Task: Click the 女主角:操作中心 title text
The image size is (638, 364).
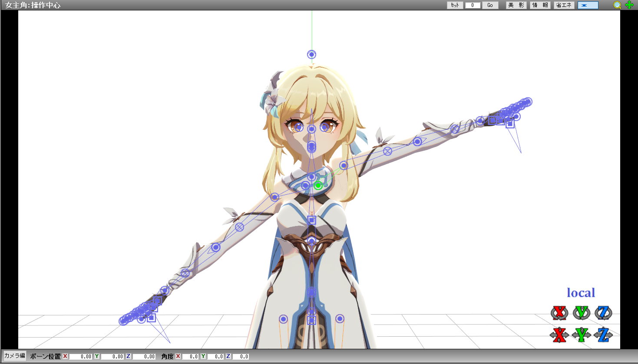Action: [33, 5]
